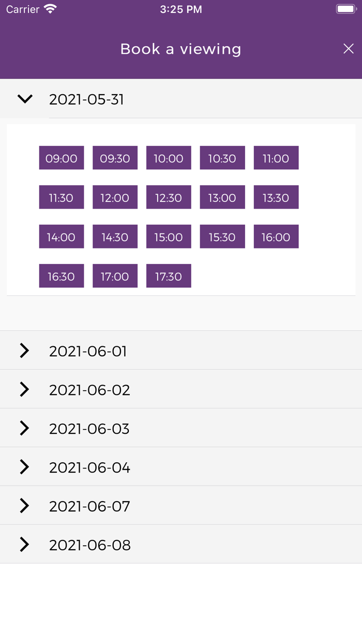Choose the 10:30 time slot
Viewport: 362px width, 644px height.
[222, 158]
